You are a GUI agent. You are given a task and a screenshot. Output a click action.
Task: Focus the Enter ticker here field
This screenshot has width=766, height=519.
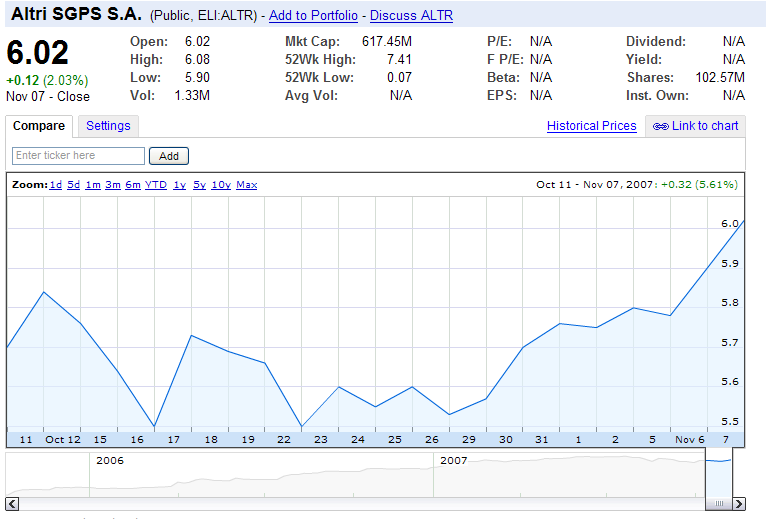[78, 156]
